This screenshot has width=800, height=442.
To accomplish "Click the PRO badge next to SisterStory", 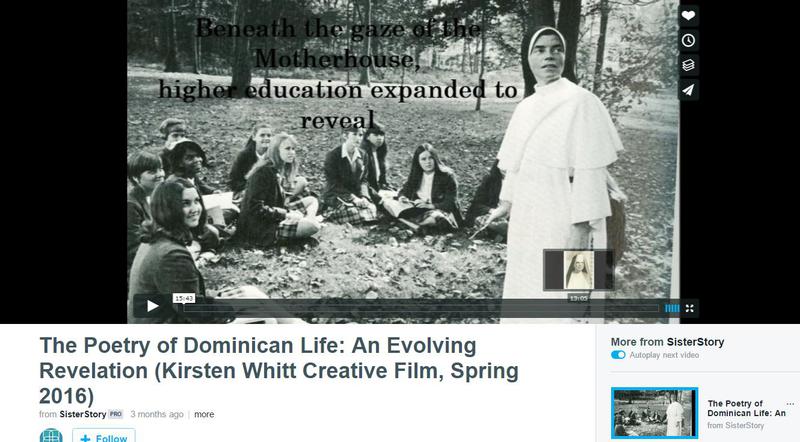I will pos(116,414).
